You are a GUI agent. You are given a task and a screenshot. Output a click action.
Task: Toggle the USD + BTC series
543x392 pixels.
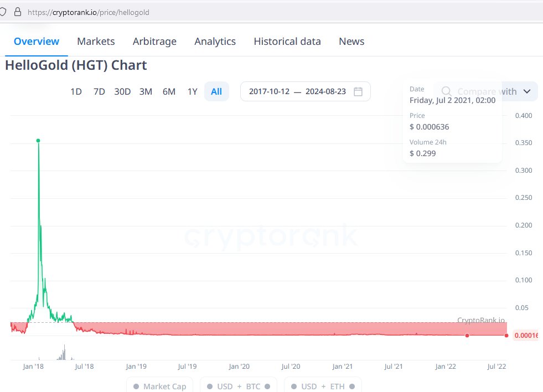[239, 386]
